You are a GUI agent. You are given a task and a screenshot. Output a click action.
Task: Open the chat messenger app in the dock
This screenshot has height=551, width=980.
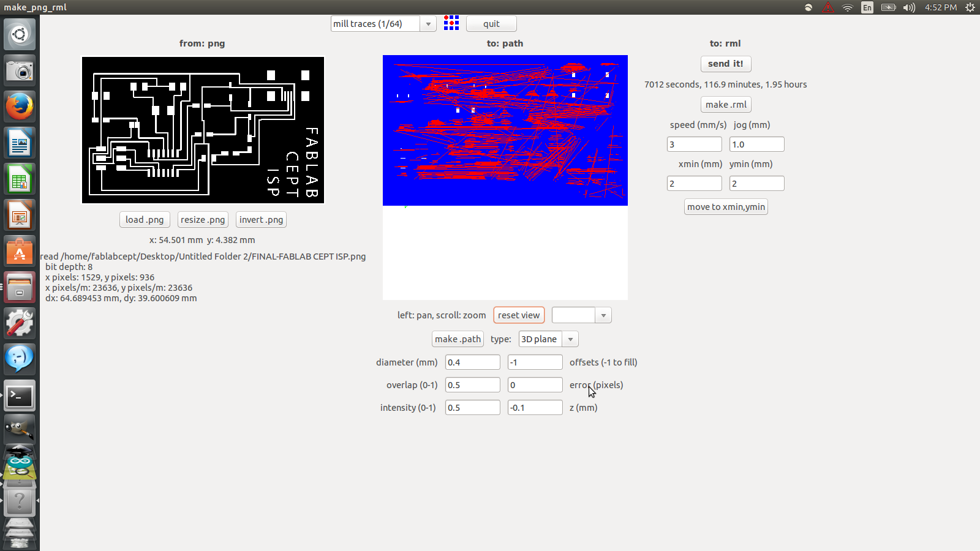tap(20, 359)
